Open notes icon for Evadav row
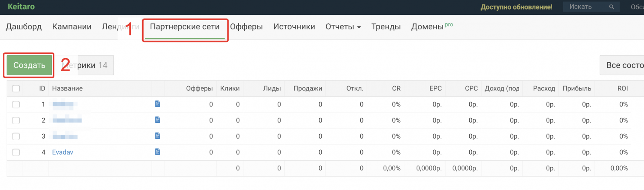 [157, 152]
